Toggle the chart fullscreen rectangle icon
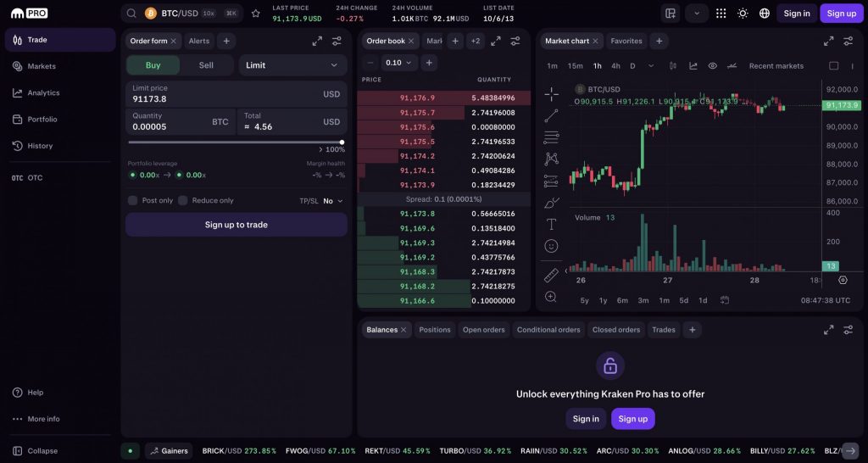 (834, 66)
